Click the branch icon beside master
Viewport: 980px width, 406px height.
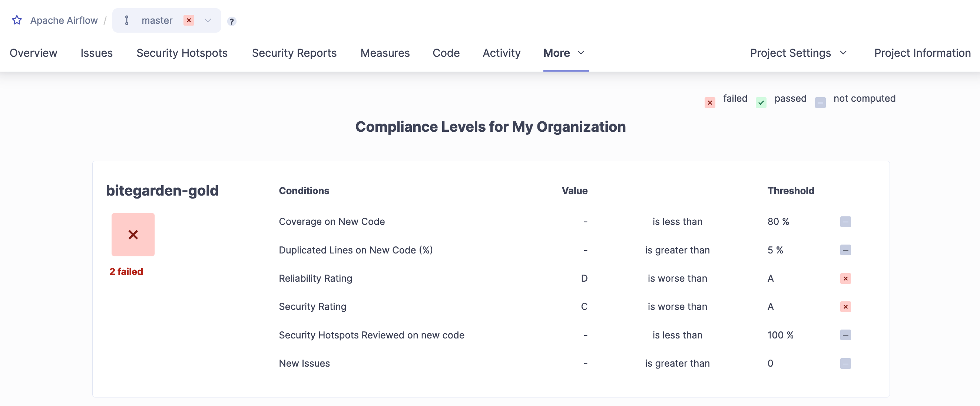pyautogui.click(x=126, y=20)
